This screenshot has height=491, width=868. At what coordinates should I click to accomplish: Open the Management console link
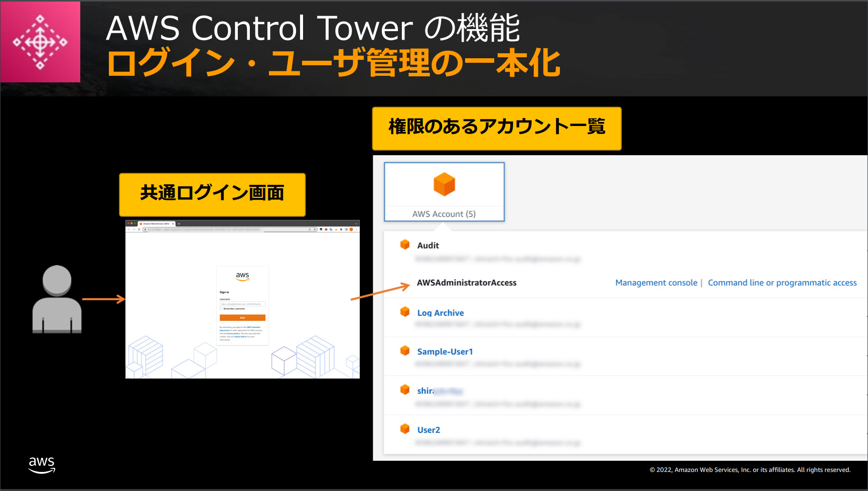pyautogui.click(x=656, y=283)
